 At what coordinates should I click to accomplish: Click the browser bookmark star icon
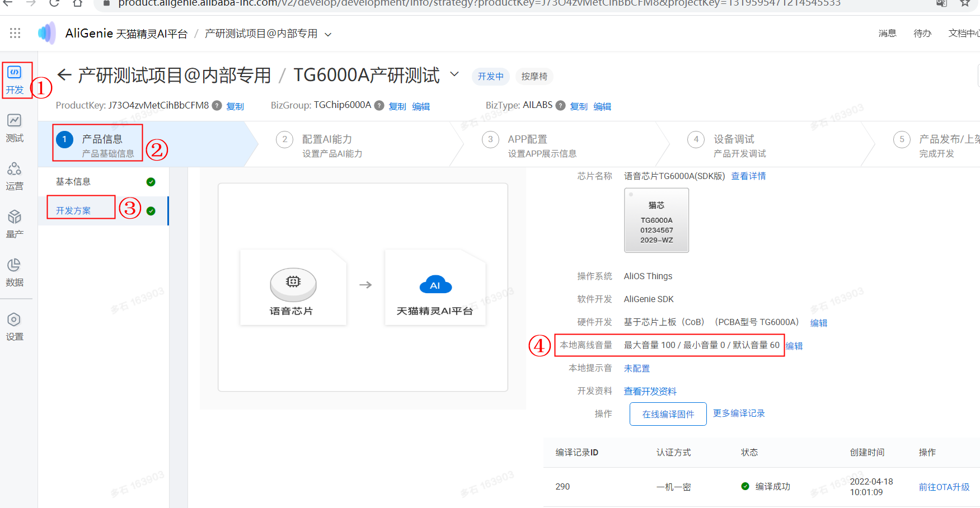(965, 3)
